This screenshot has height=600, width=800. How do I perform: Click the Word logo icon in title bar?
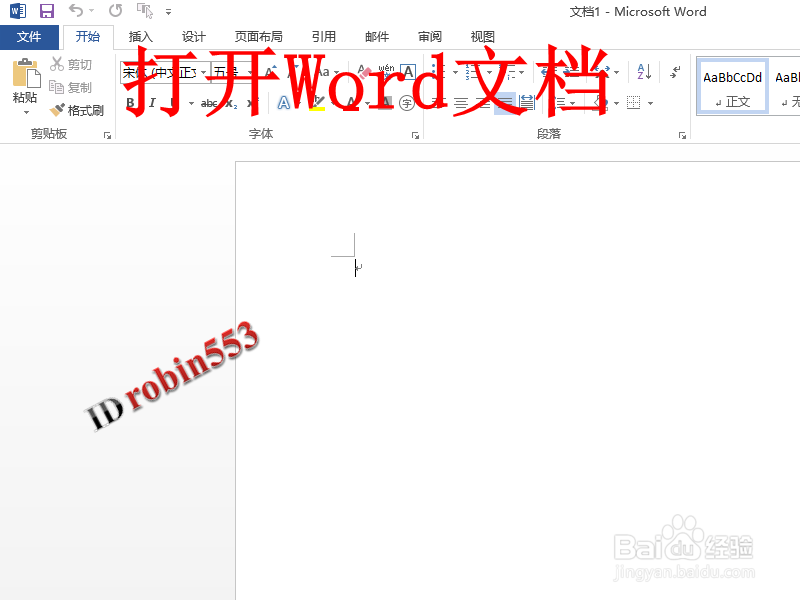click(x=18, y=11)
